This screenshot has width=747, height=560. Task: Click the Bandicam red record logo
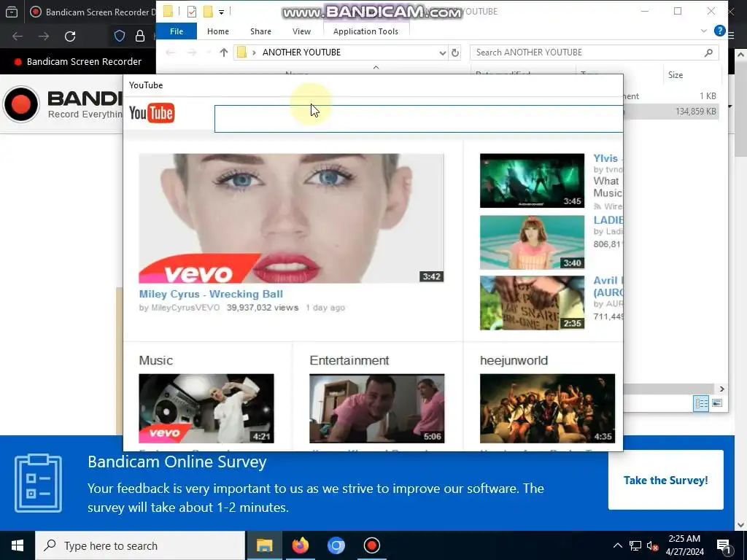click(21, 104)
